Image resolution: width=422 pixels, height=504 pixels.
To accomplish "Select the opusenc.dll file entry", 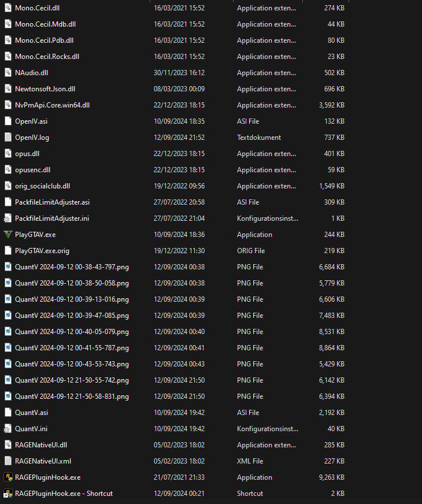I will pos(32,170).
